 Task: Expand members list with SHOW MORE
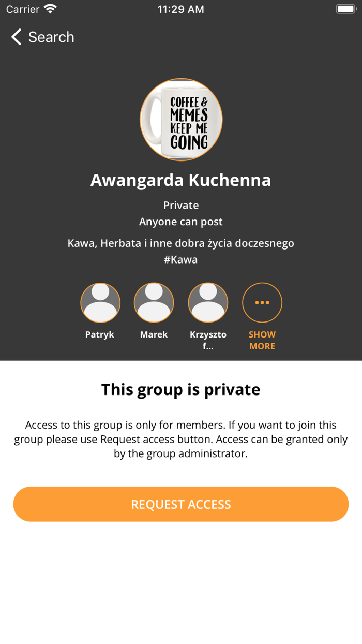pyautogui.click(x=262, y=340)
